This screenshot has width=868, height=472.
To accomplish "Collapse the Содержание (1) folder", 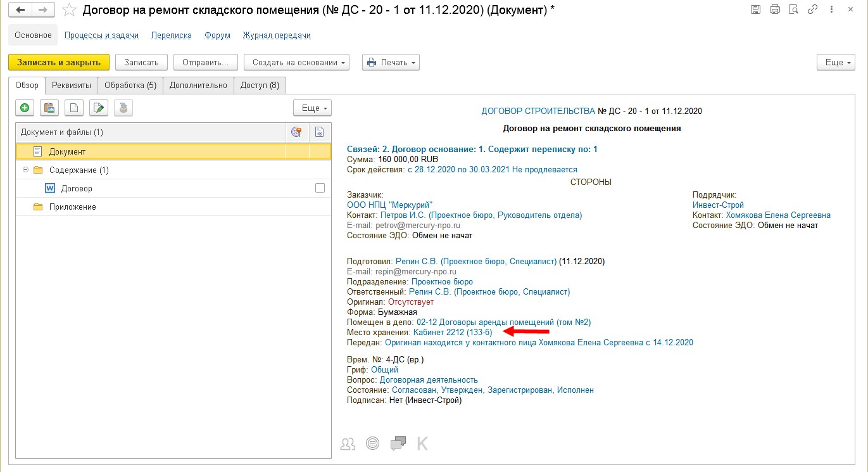I will tap(25, 170).
